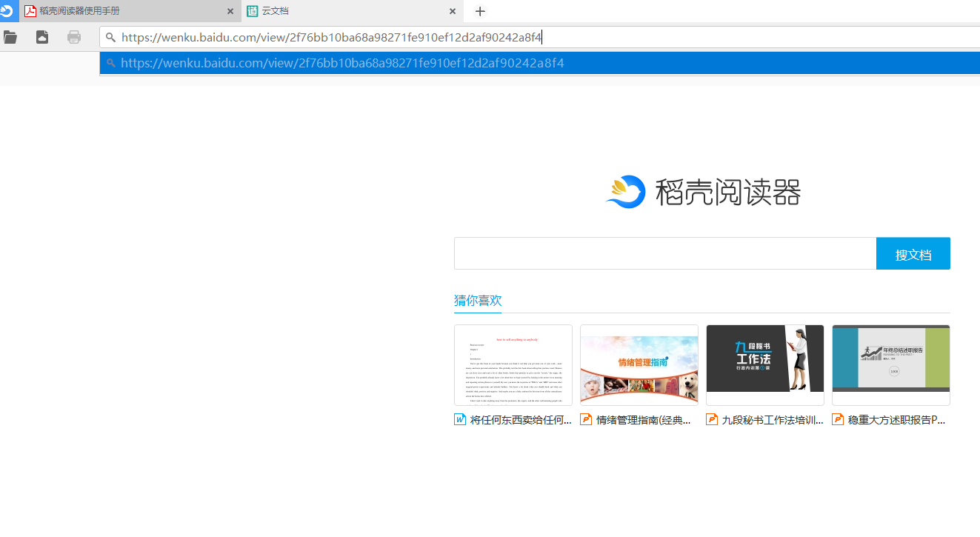Open the 将任何东西卖给任何 document thumbnail
Screen dimensions: 980x537
click(x=513, y=365)
